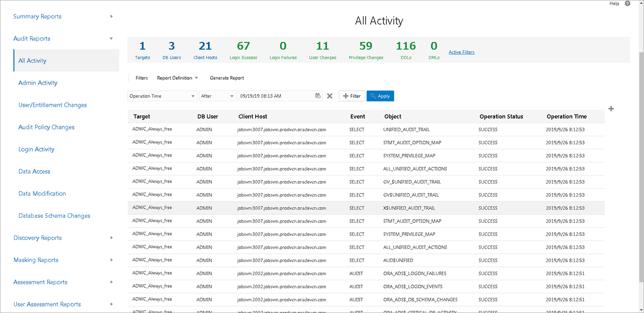Screen dimensions: 644x313
Task: Click the Help question mark icon
Action: pos(627,4)
